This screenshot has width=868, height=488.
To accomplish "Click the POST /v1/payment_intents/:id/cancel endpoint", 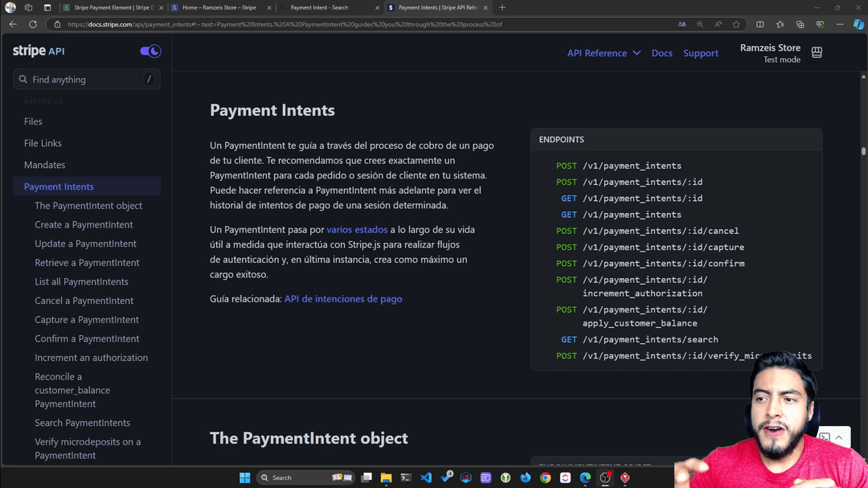I will coord(647,231).
